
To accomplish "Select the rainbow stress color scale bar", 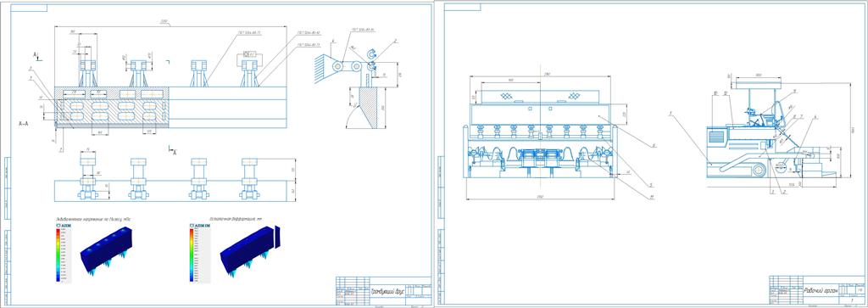I will pyautogui.click(x=58, y=255).
